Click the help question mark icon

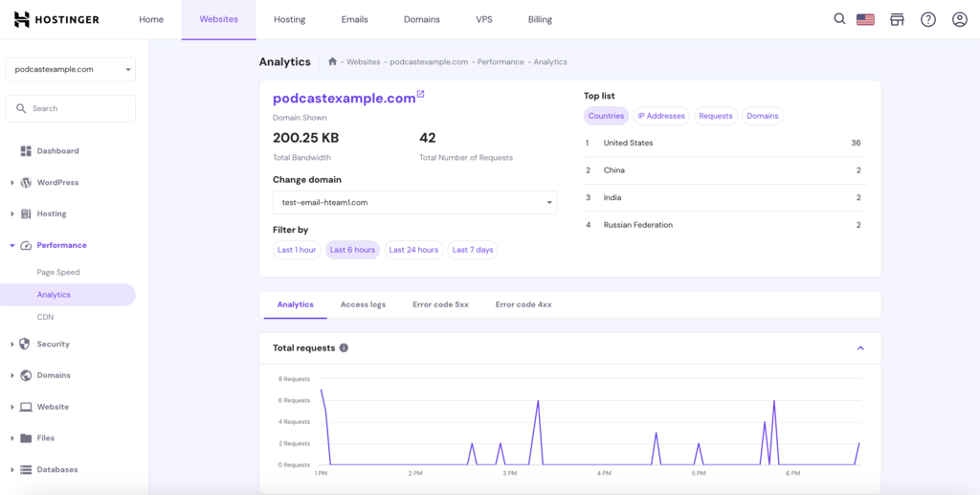pyautogui.click(x=927, y=19)
